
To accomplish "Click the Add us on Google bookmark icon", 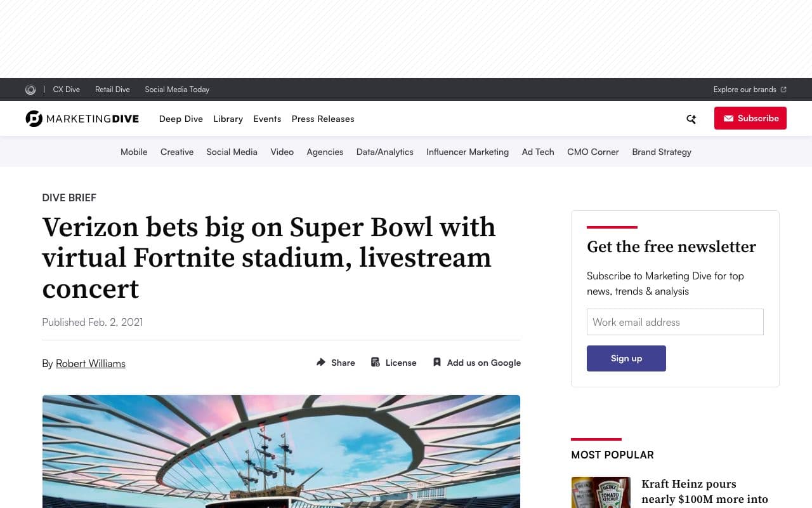I will click(x=437, y=362).
